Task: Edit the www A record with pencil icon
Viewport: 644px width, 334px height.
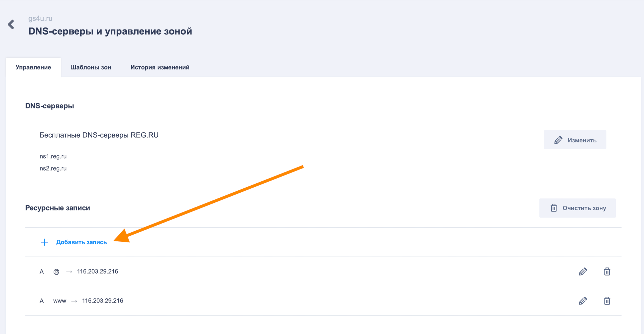Action: [x=583, y=301]
